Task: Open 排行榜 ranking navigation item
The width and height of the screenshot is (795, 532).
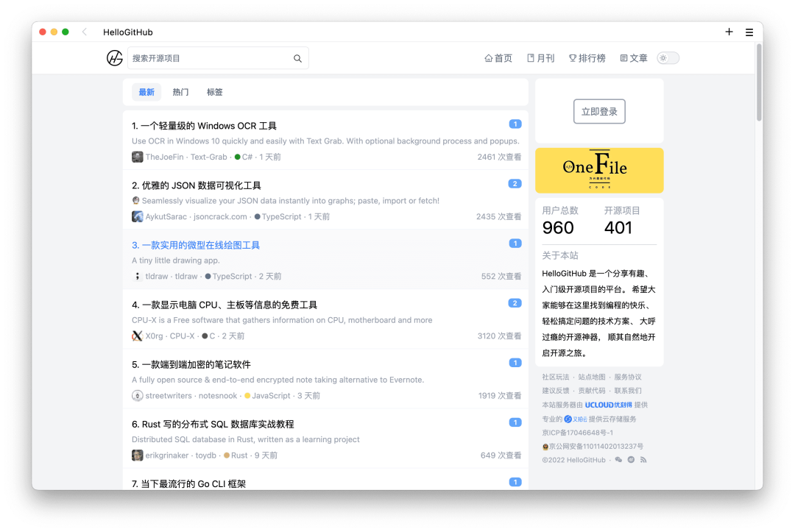Action: click(587, 58)
